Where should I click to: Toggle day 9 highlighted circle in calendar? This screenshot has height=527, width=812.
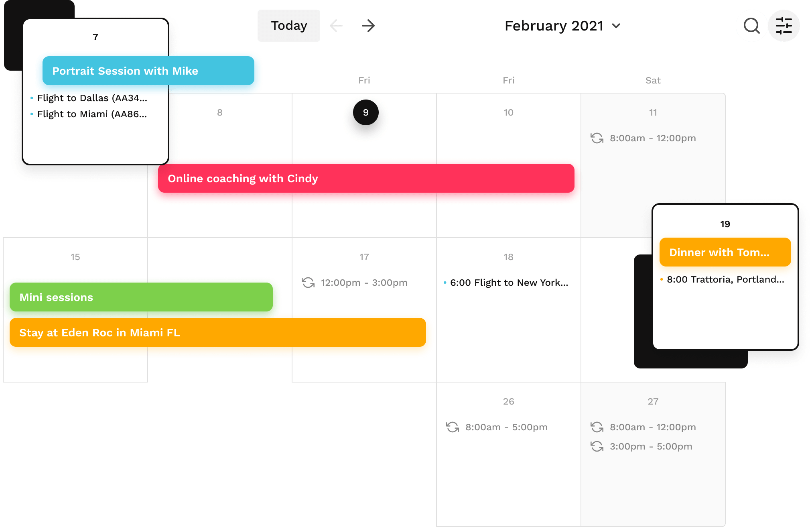(x=365, y=112)
